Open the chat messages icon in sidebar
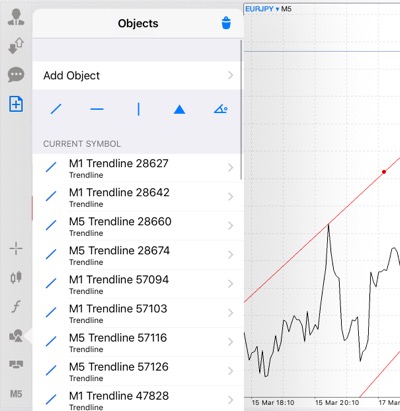 coord(16,75)
